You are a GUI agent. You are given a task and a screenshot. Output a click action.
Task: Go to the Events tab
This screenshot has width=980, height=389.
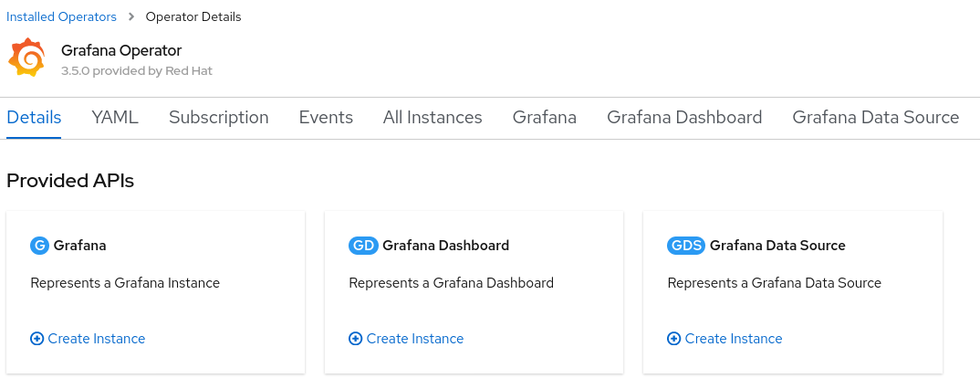coord(326,118)
